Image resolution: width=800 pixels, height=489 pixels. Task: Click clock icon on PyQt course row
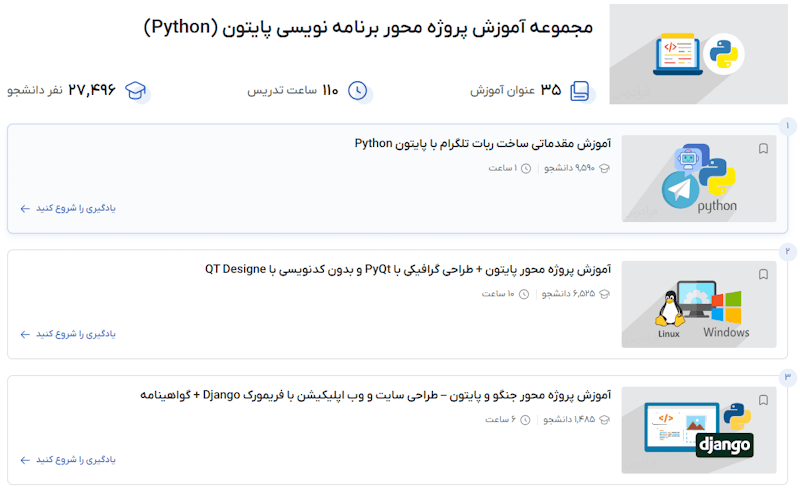coord(525,294)
